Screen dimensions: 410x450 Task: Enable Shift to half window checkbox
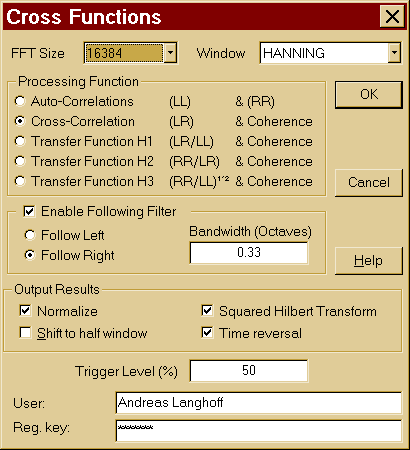pos(25,333)
